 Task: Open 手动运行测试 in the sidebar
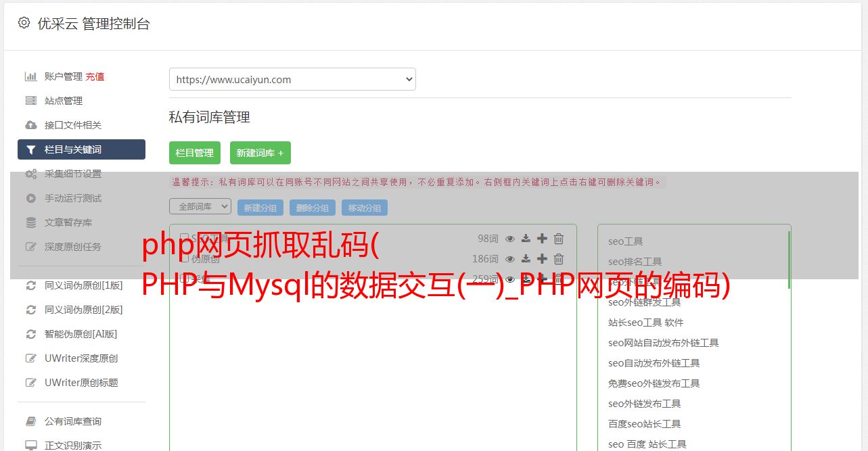click(73, 198)
